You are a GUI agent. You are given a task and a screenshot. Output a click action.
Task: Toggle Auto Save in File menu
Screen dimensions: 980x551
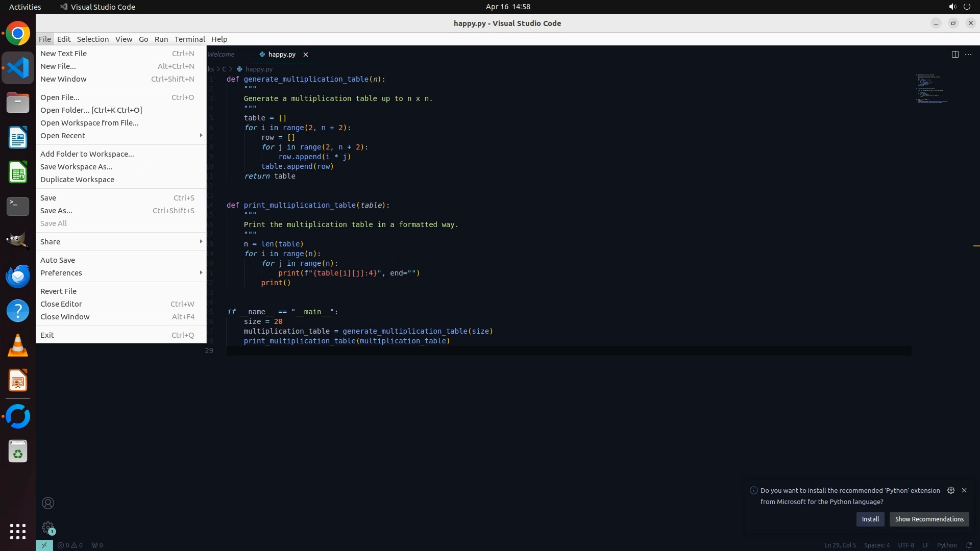pos(58,260)
